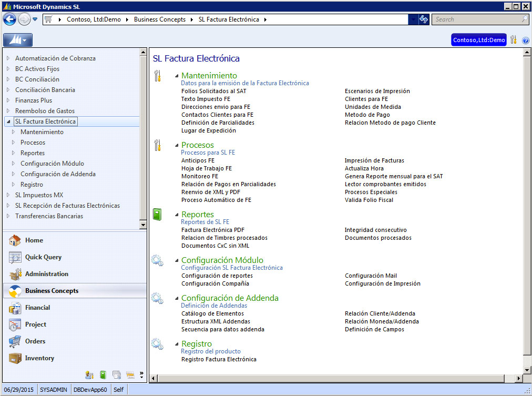Click the shopping cart icon in address bar
This screenshot has width=532, height=396.
tap(49, 19)
